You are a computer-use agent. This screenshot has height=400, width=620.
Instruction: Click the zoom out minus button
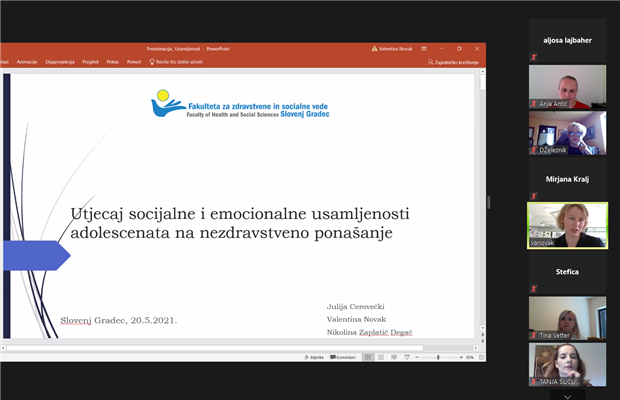(417, 357)
